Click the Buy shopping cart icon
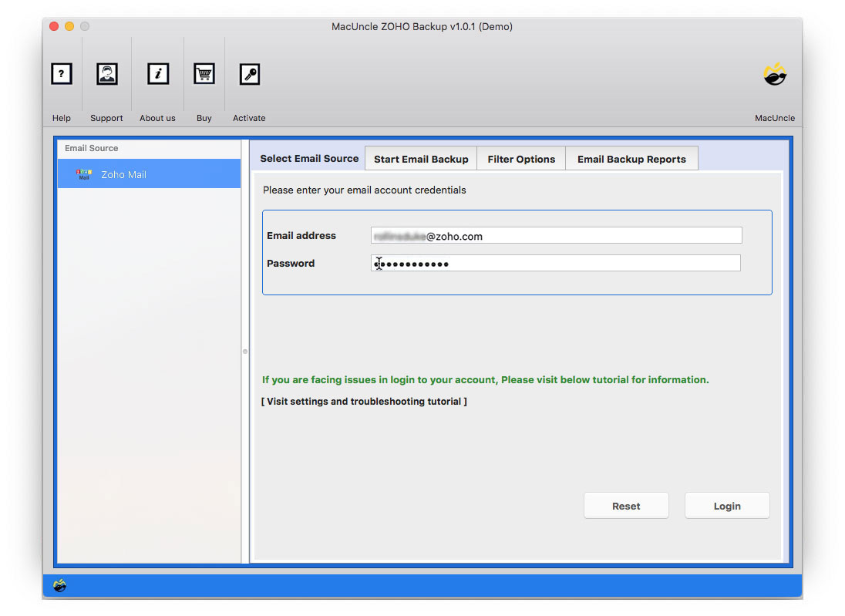 point(204,74)
